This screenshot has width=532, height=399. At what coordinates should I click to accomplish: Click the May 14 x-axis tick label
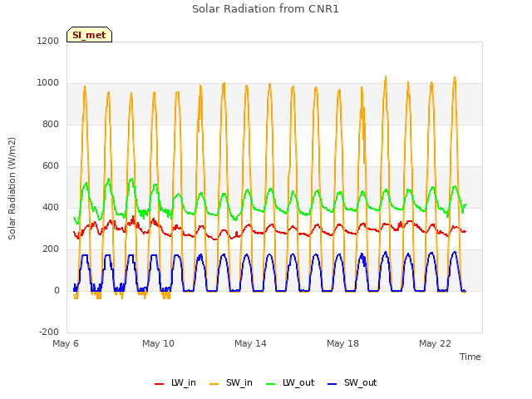click(x=250, y=343)
